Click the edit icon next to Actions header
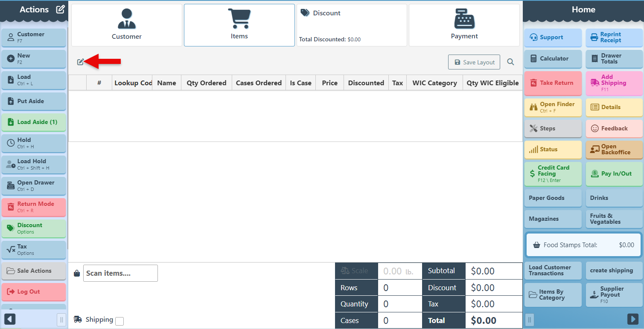The width and height of the screenshot is (644, 329). click(x=61, y=9)
